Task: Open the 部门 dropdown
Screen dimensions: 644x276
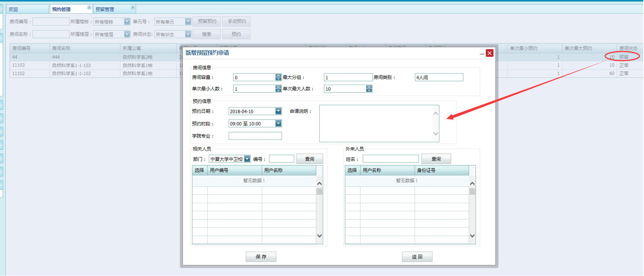Action: click(x=247, y=159)
